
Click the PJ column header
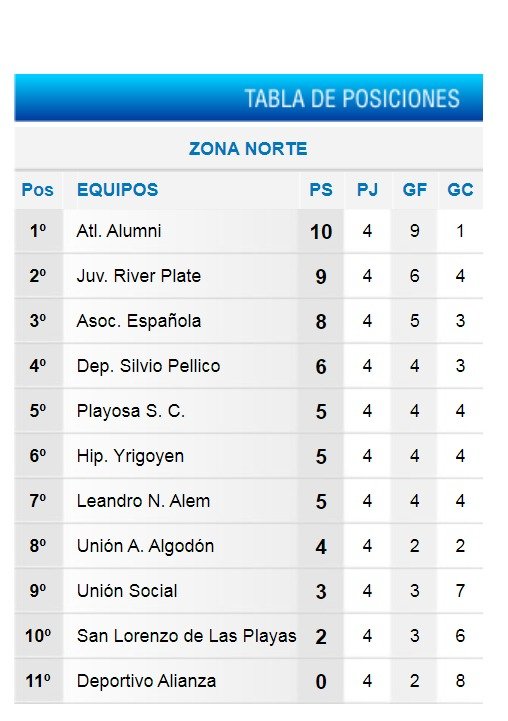click(367, 189)
